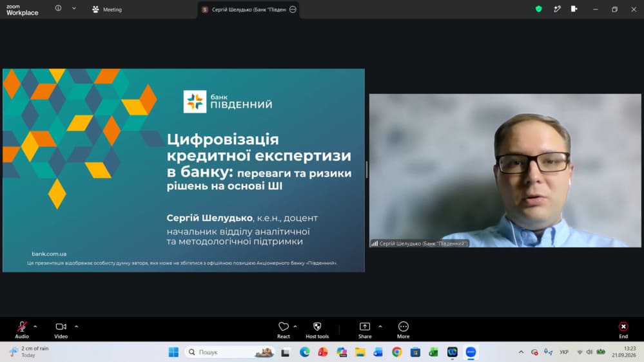
Task: Select the shared presentation slide
Action: click(x=184, y=170)
